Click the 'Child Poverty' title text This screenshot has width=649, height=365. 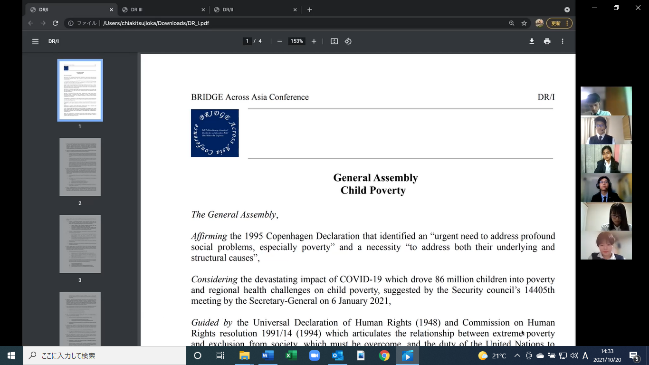(373, 190)
